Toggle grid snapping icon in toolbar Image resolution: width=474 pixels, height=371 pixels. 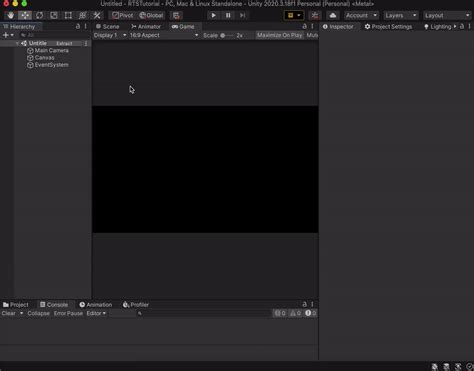[176, 15]
